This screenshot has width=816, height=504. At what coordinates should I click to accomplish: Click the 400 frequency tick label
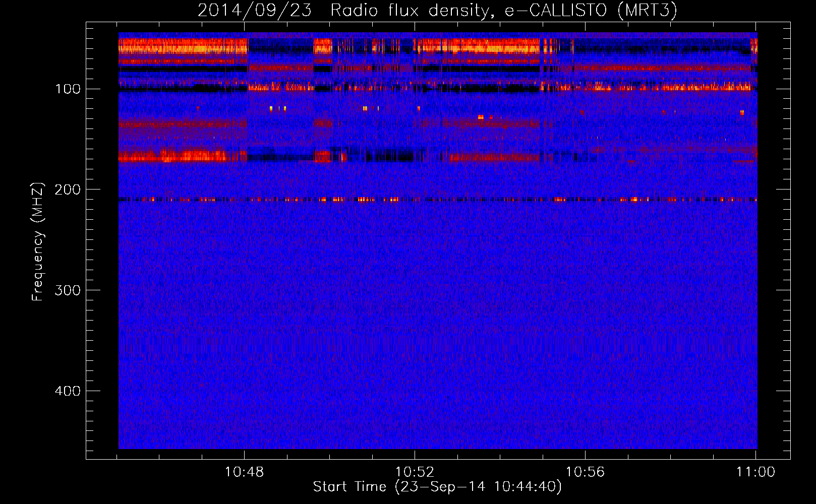pos(68,391)
